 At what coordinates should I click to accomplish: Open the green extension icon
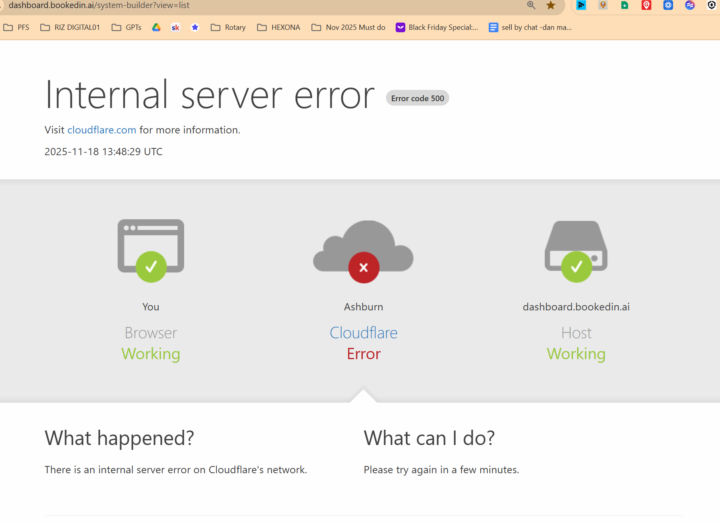coord(624,5)
